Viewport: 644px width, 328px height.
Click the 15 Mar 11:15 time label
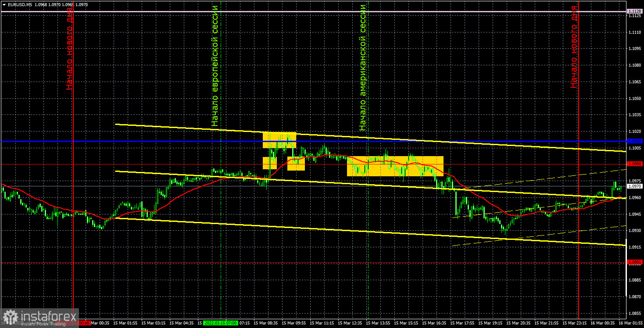tap(322, 323)
